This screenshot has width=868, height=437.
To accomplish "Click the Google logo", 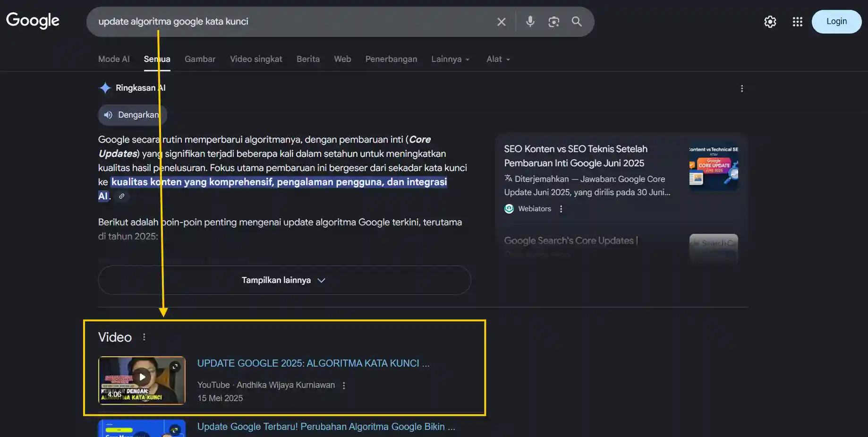I will (33, 21).
